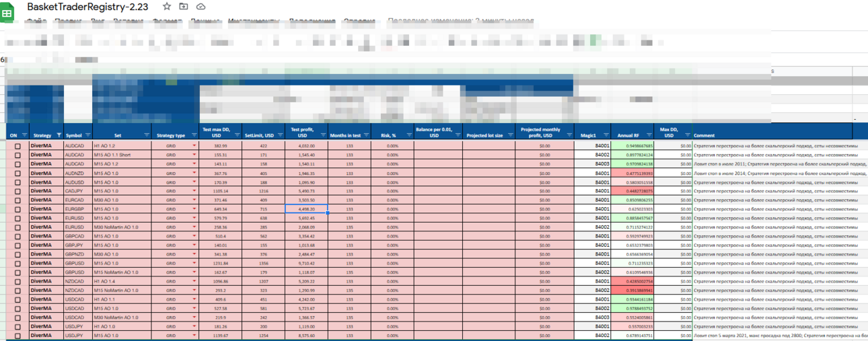This screenshot has height=341, width=868.
Task: Open the Strategy type column filter icon
Action: tap(193, 135)
